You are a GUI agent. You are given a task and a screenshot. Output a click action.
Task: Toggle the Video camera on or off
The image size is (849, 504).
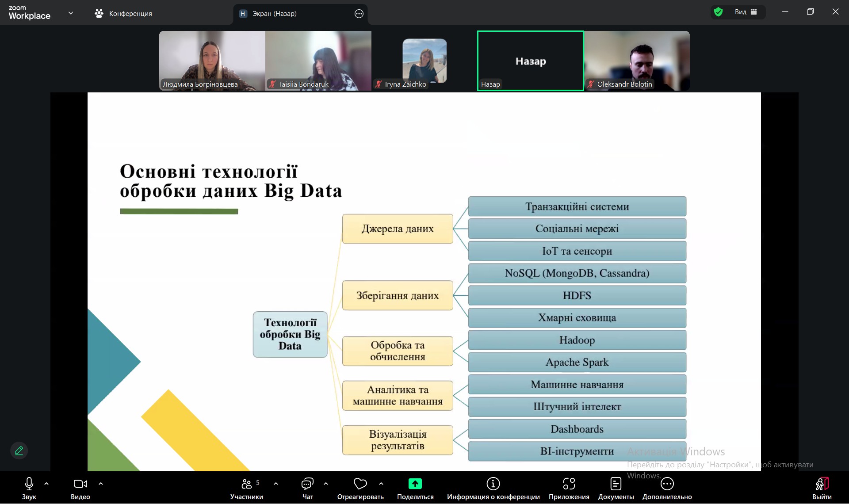80,484
